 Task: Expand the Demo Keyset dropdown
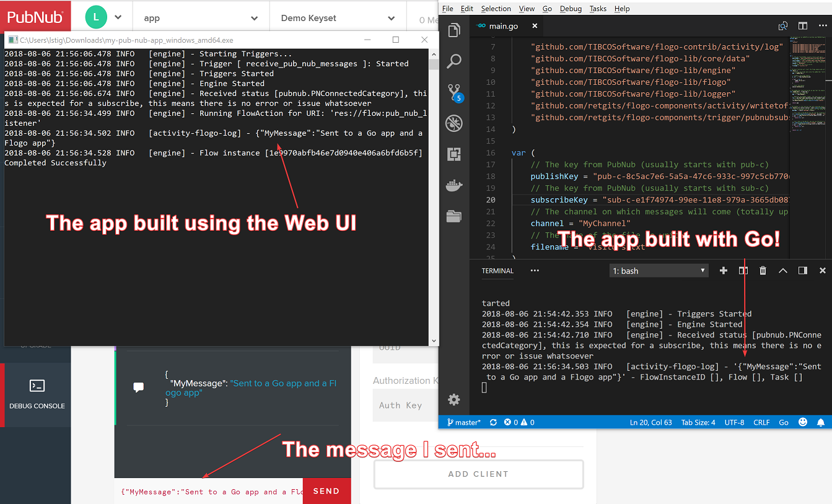tap(338, 18)
